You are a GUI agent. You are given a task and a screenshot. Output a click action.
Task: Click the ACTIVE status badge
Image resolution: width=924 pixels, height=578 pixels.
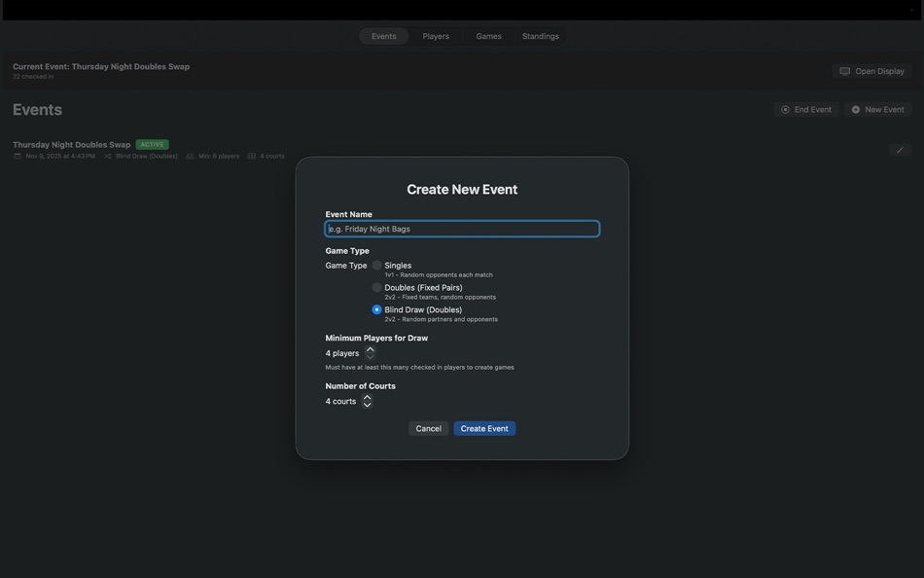coord(152,144)
